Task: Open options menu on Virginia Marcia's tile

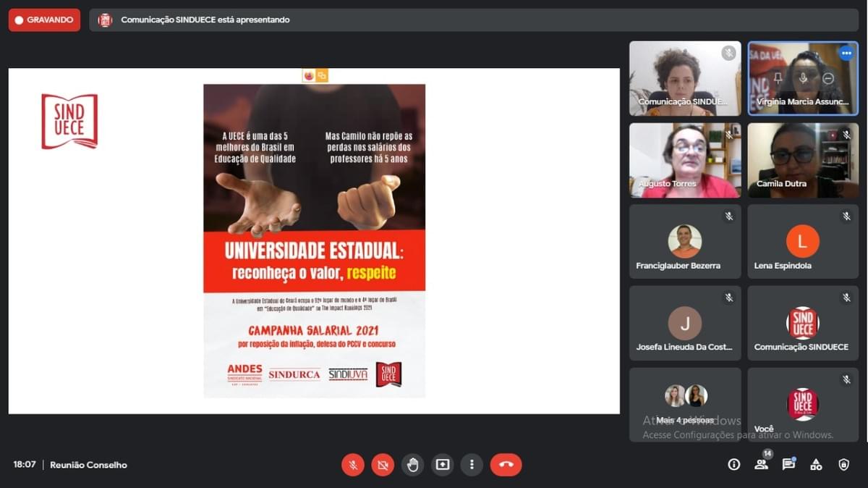Action: (846, 54)
